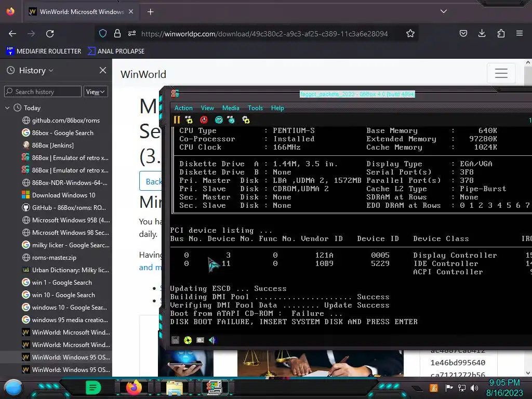Open the Firefox application hamburger menu
The width and height of the screenshot is (532, 399).
coord(520,33)
